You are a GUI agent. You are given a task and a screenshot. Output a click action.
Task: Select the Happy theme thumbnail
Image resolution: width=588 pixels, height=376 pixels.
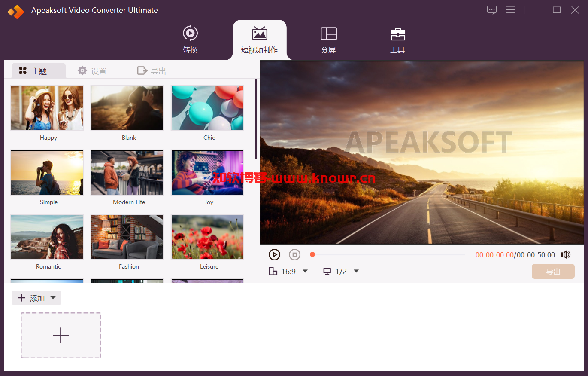(x=47, y=108)
